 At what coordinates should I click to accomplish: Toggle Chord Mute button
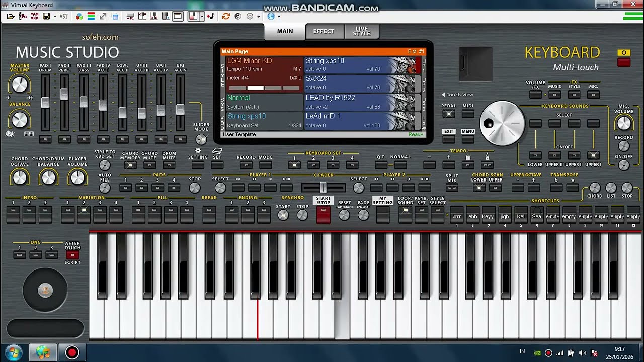(x=149, y=165)
